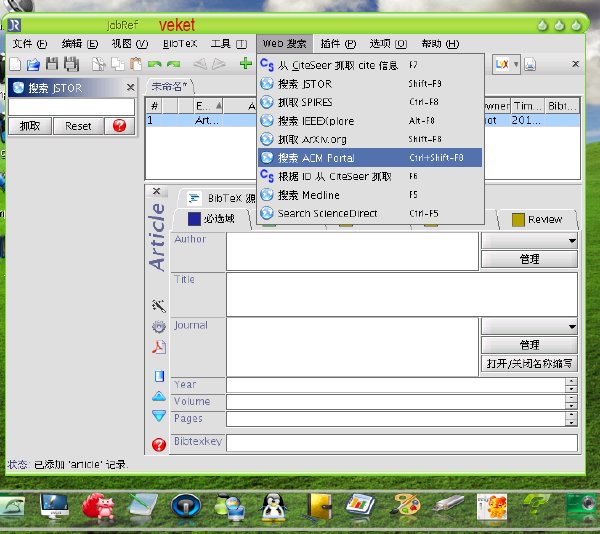The image size is (600, 534).
Task: Click the red help button in the JSTOR panel
Action: click(x=119, y=126)
